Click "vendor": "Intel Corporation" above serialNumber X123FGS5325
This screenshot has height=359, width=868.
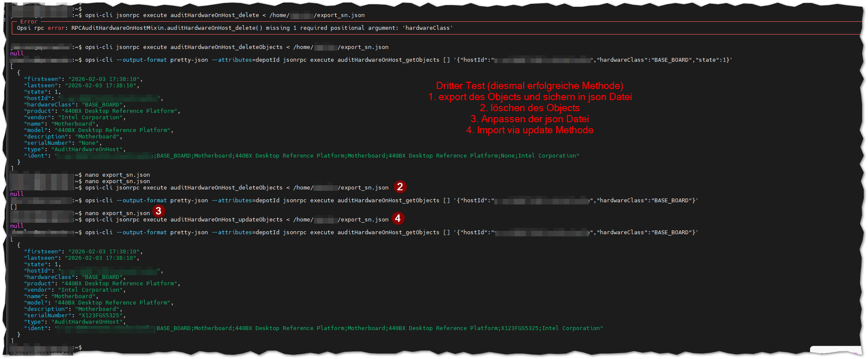[x=75, y=290]
